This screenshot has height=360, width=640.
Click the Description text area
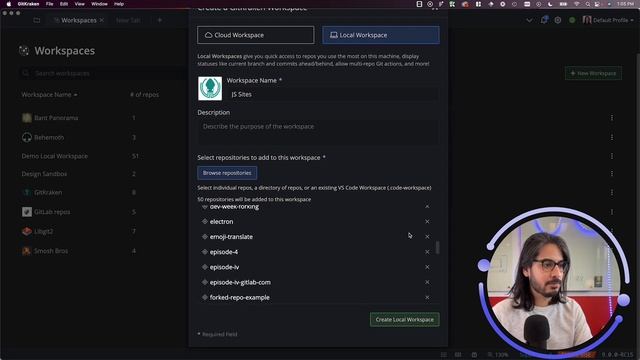318,132
